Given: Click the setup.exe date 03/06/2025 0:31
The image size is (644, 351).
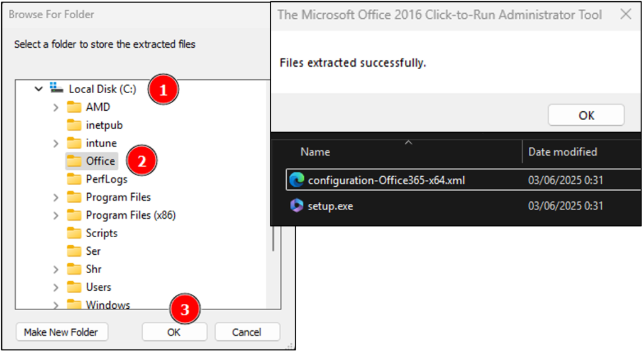Looking at the screenshot, I should pyautogui.click(x=565, y=206).
